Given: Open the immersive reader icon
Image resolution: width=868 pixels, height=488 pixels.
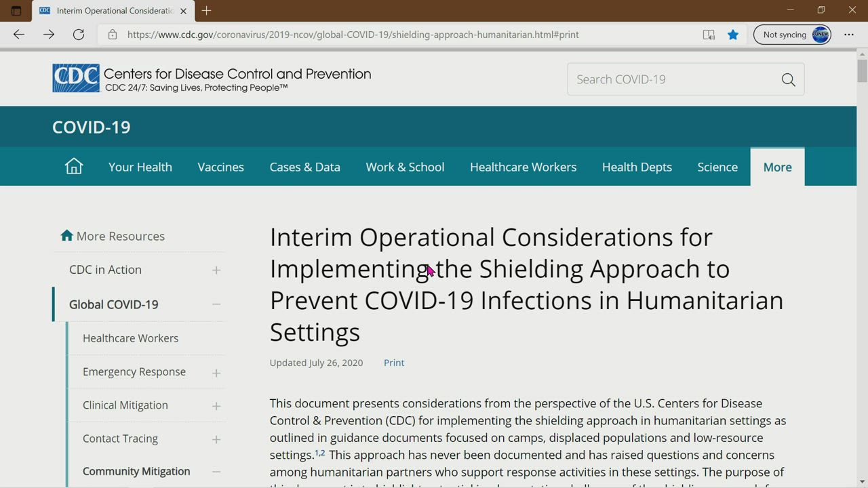Looking at the screenshot, I should 709,35.
